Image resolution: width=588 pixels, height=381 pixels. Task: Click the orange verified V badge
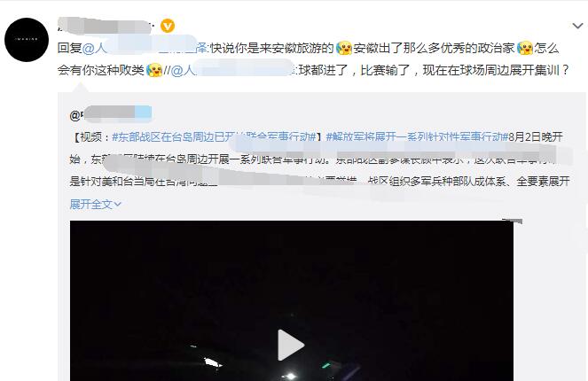(168, 26)
